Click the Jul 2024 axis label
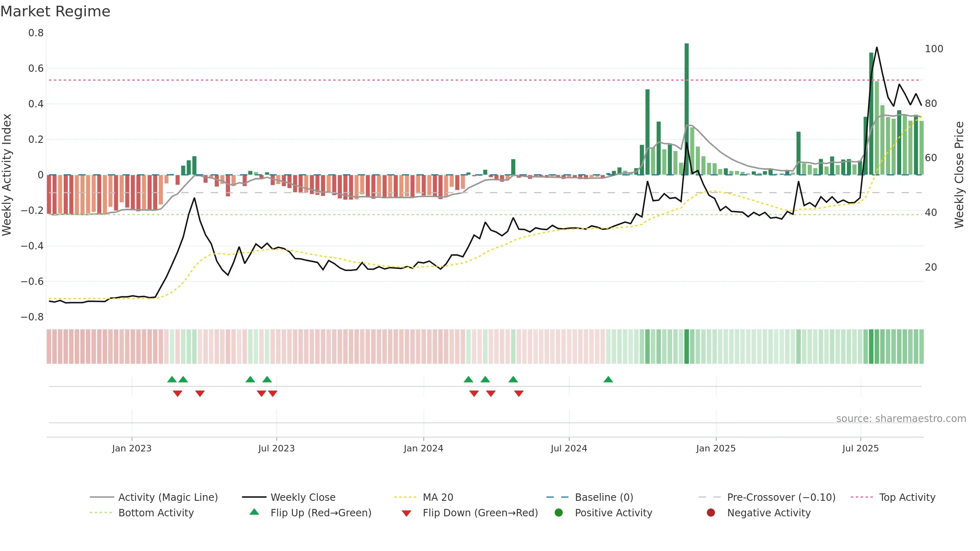Viewport: 980px width, 551px height. tap(569, 448)
